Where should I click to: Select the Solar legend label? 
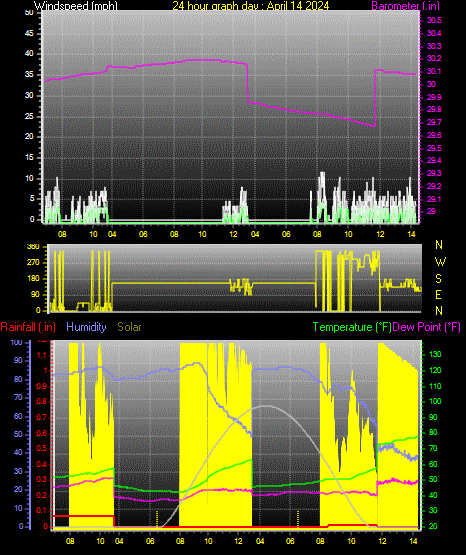point(130,327)
